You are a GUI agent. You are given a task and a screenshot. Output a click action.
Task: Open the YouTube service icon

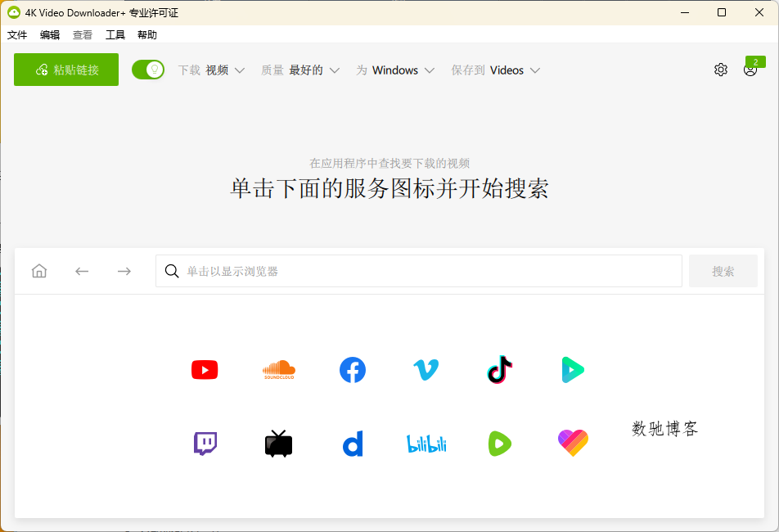[x=205, y=370]
